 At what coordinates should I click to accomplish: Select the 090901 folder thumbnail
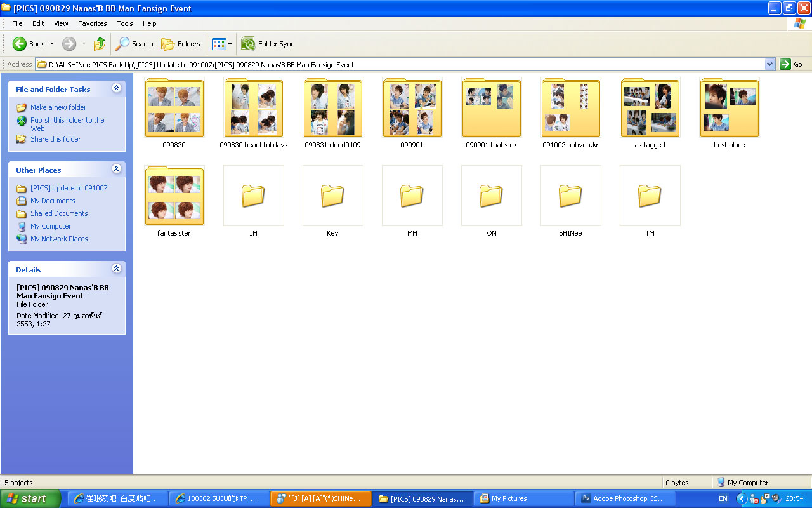412,108
